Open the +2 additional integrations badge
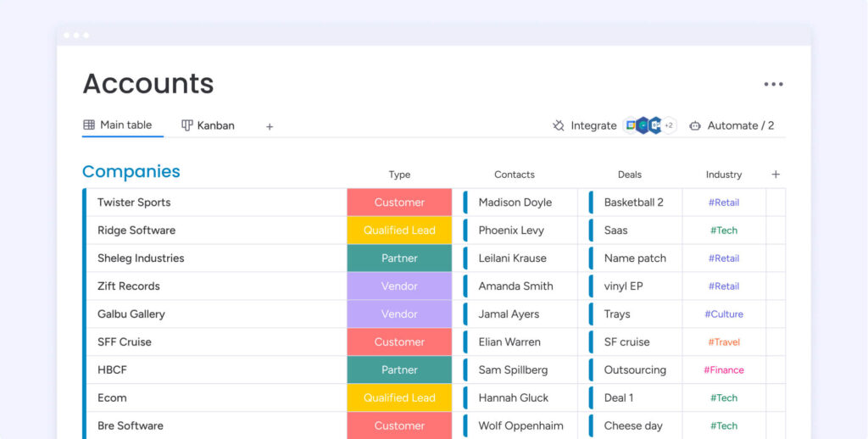 pyautogui.click(x=669, y=125)
